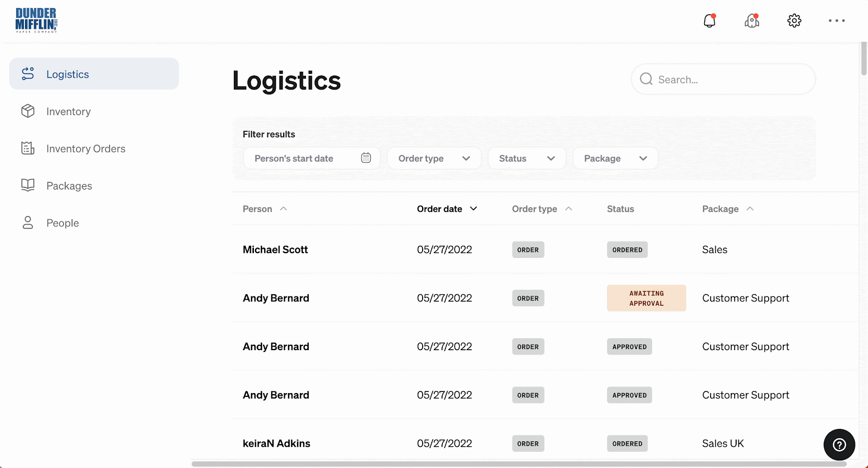This screenshot has height=468, width=868.
Task: Expand the Order type filter dropdown
Action: pos(434,158)
